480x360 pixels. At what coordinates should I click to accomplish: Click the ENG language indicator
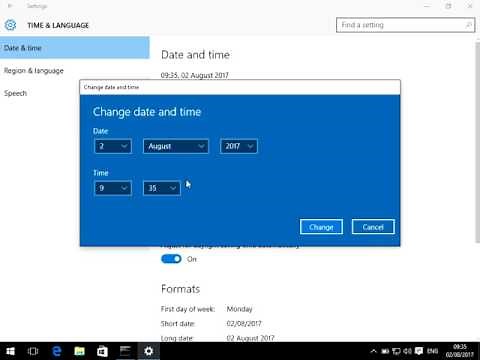[432, 351]
